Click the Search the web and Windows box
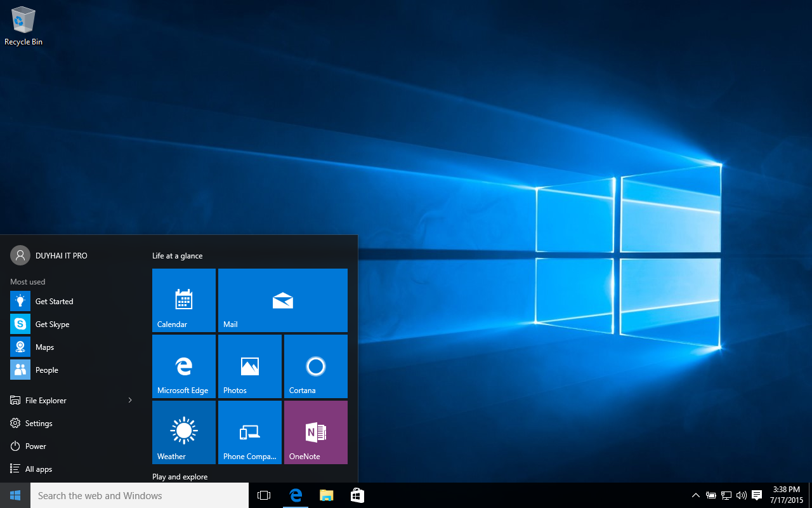This screenshot has height=508, width=812. click(140, 495)
